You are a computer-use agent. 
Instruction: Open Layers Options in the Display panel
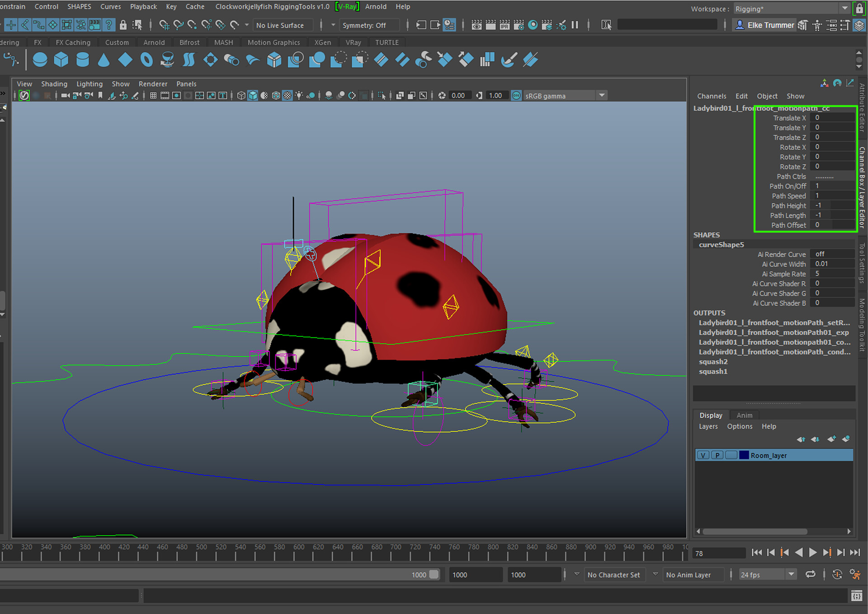click(x=740, y=426)
